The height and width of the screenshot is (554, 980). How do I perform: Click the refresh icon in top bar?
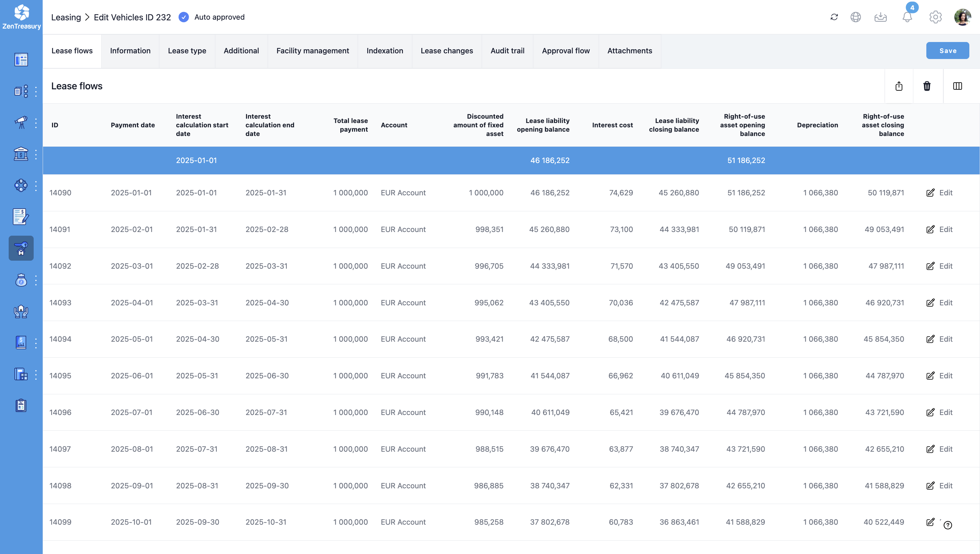point(834,17)
